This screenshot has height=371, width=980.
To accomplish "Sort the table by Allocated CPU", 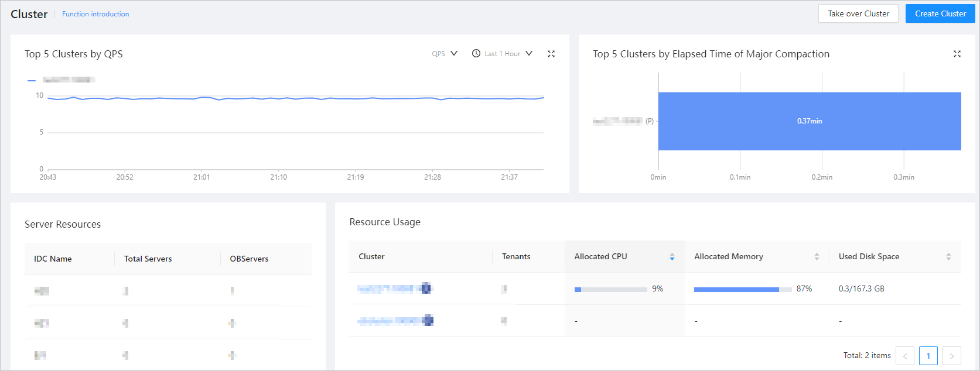I will point(672,257).
